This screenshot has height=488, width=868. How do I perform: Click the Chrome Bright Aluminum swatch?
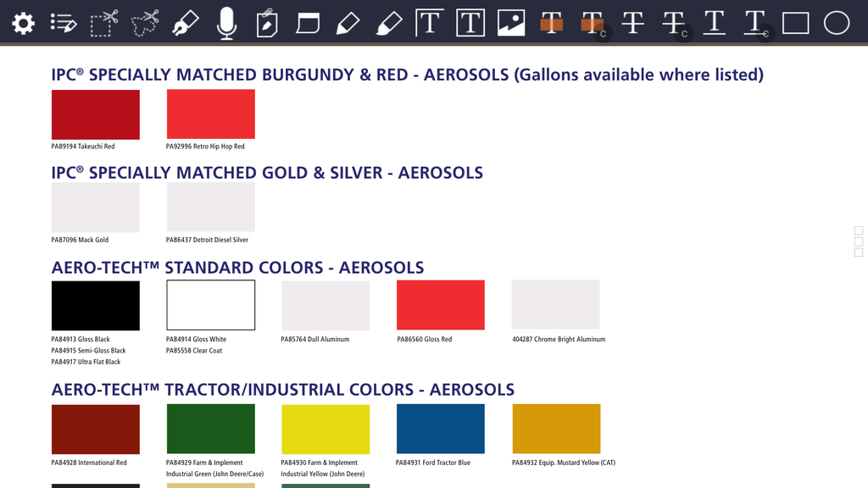pos(556,304)
